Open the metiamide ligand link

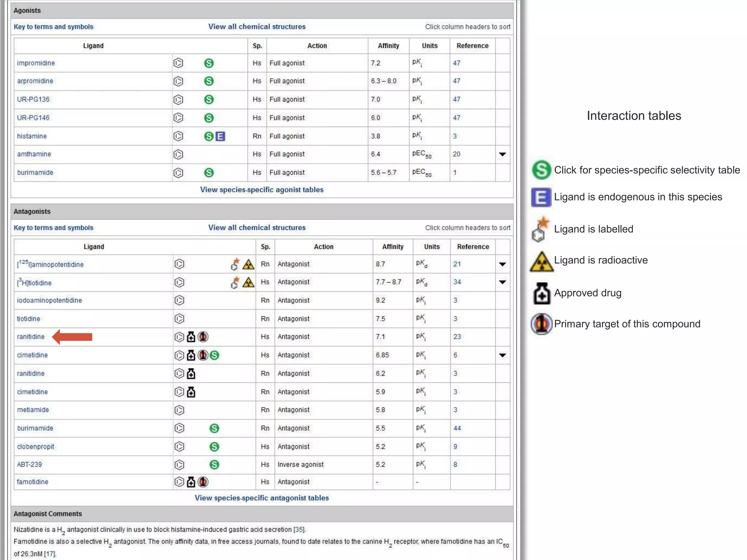[33, 410]
